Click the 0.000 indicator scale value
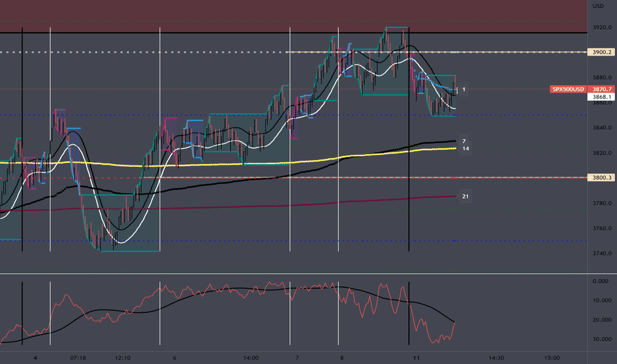 (x=600, y=281)
